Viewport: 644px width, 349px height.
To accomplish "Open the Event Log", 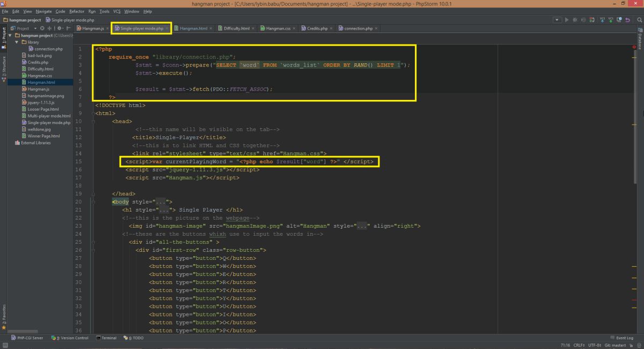I will click(x=622, y=338).
